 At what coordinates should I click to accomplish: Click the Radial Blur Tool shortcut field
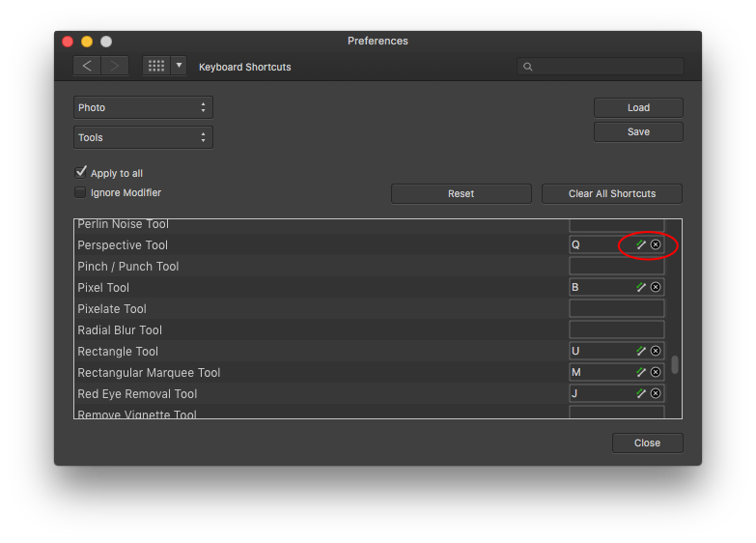[x=617, y=329]
